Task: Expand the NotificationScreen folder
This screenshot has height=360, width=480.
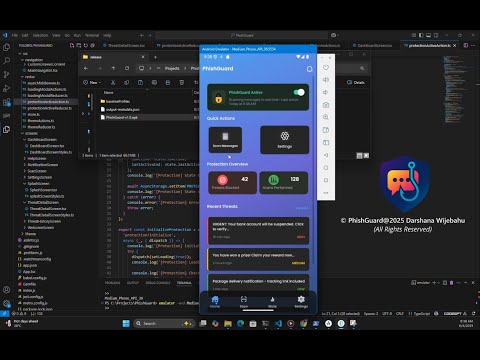Action: coord(41,165)
